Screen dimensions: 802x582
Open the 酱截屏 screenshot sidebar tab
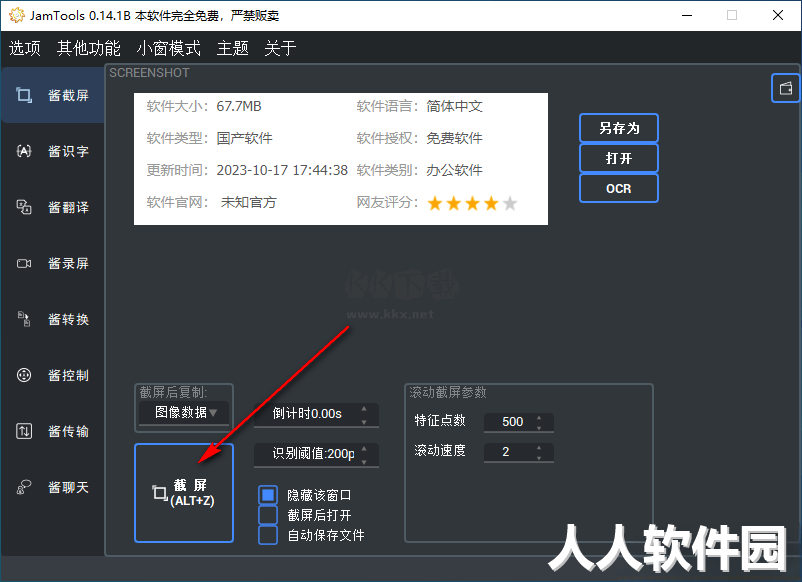click(x=52, y=95)
